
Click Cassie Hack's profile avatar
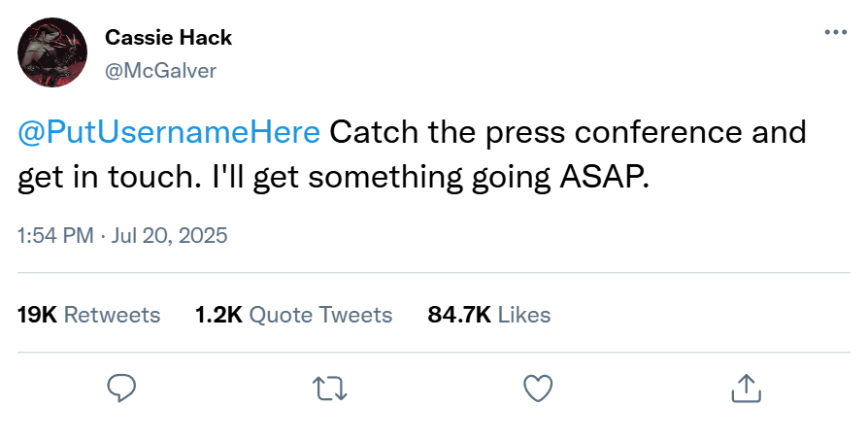[53, 53]
